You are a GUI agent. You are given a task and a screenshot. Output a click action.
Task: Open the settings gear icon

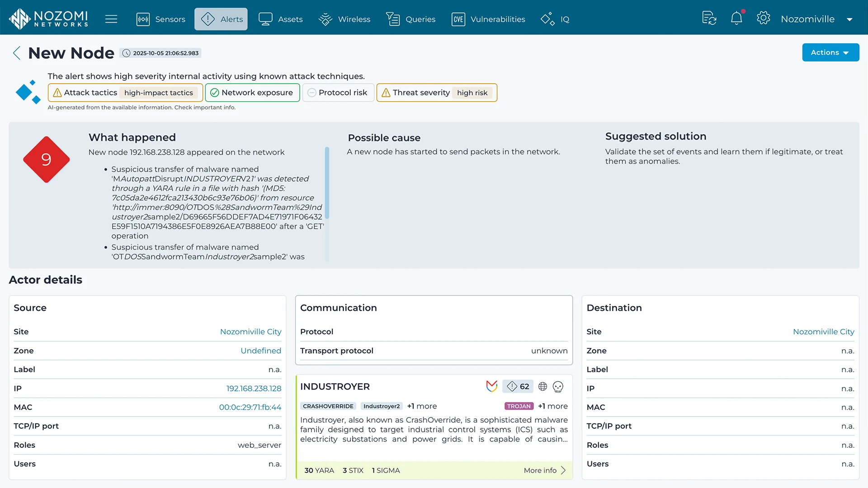[763, 19]
